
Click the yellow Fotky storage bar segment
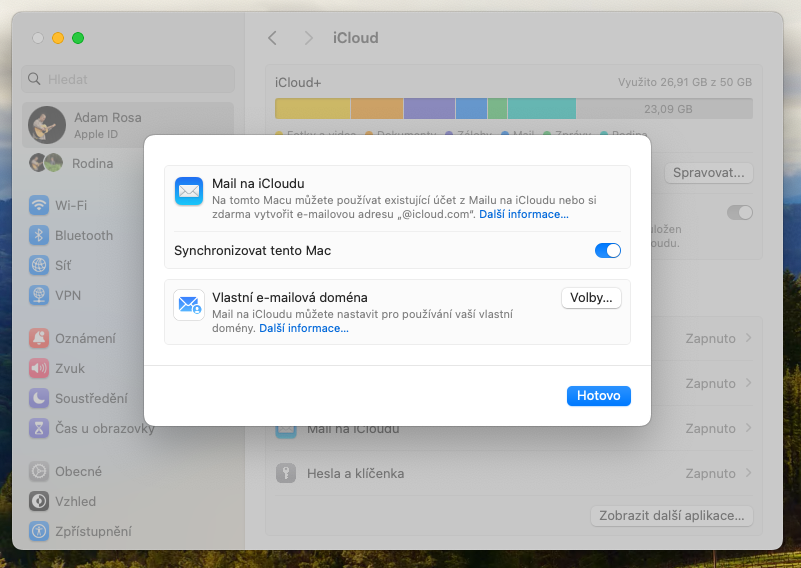(x=313, y=109)
